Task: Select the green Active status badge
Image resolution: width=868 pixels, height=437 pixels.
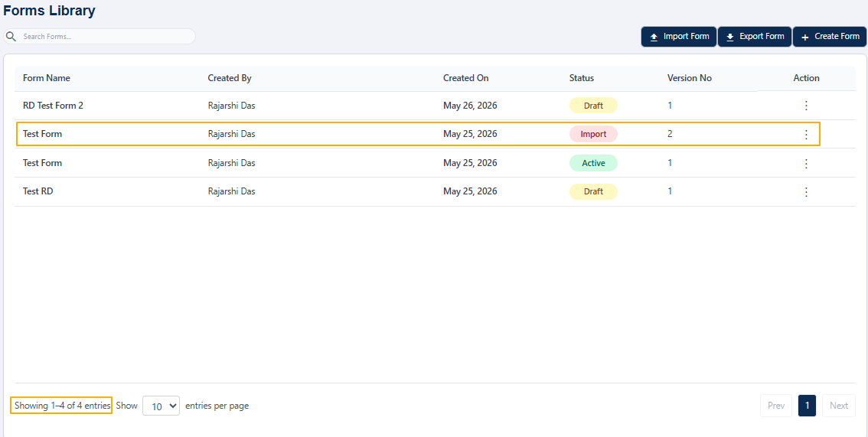Action: pyautogui.click(x=593, y=163)
